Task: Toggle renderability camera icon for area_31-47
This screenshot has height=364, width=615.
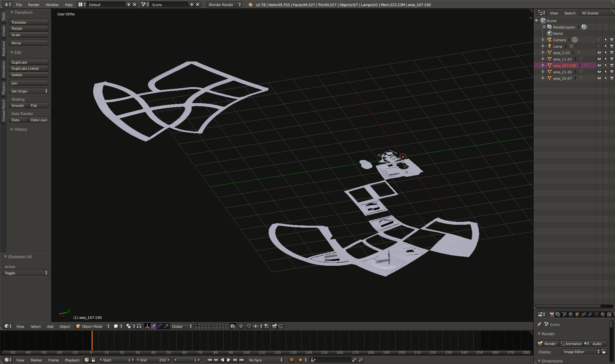Action: point(612,78)
